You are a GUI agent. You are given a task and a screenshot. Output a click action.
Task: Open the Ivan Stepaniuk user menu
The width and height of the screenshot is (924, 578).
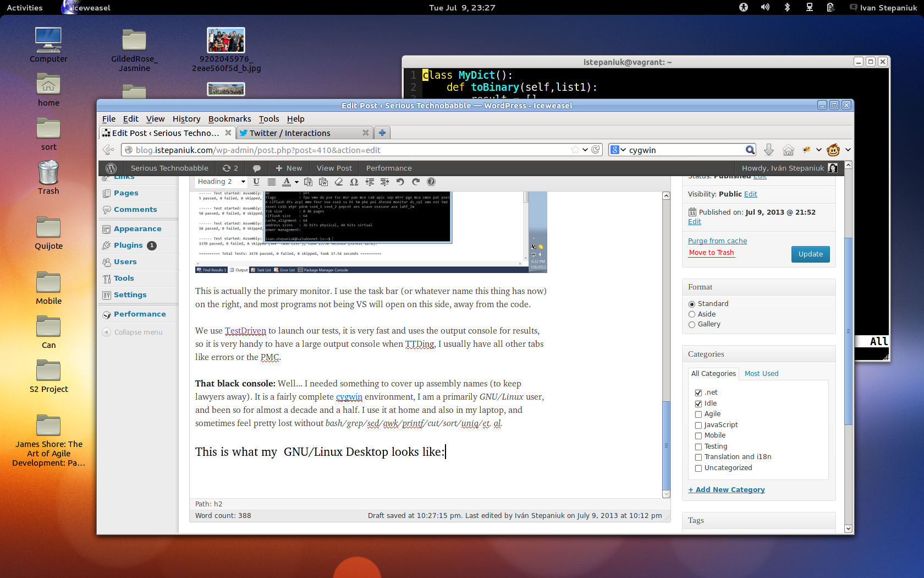883,8
